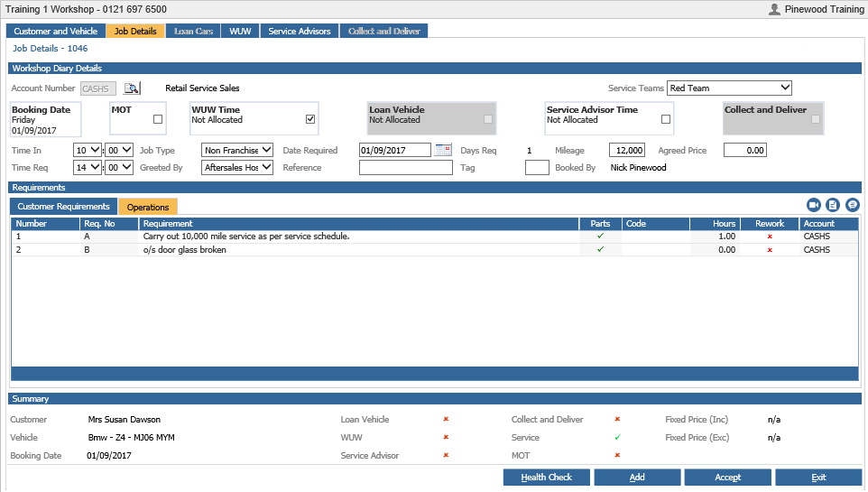Open the Time Req minutes dropdown
Viewport: 868px width, 492px height.
click(x=119, y=167)
